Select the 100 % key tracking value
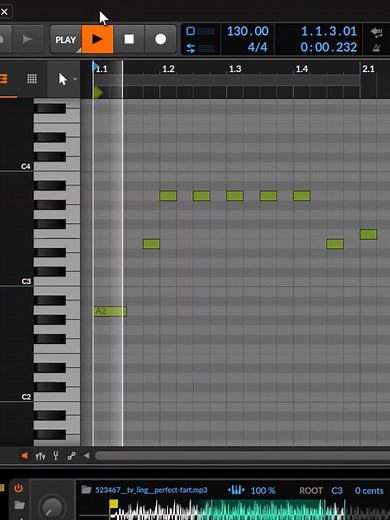The image size is (390, 520). (263, 491)
